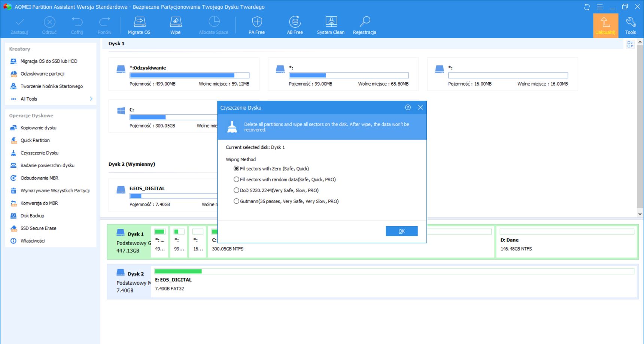Click the 99.00MB partition usage bar
This screenshot has height=344, width=644.
coord(349,76)
